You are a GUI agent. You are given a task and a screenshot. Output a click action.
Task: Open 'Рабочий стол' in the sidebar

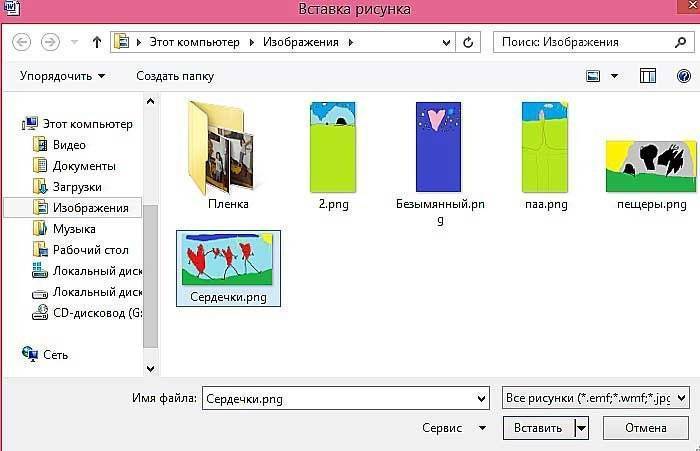(x=81, y=250)
